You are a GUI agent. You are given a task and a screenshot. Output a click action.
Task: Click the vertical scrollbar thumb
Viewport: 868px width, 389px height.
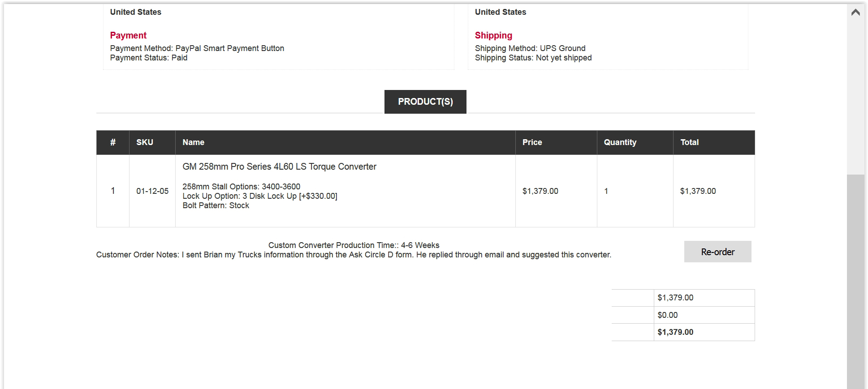tap(855, 282)
